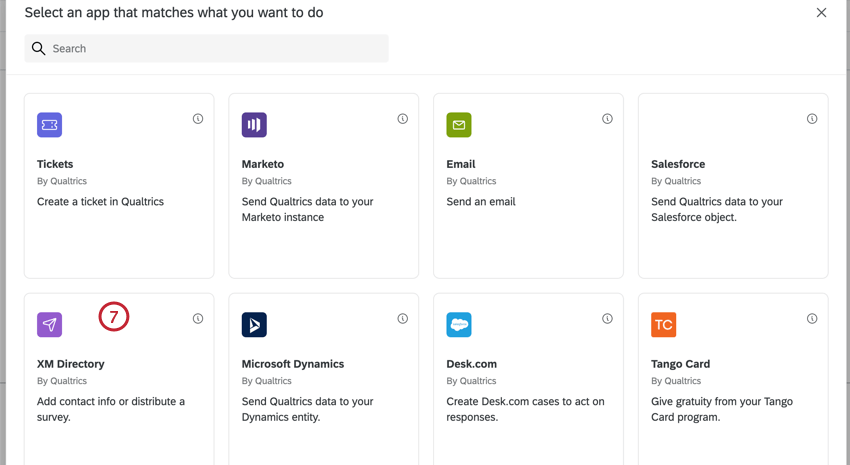
Task: Open info icon on Marketo card
Action: [403, 119]
